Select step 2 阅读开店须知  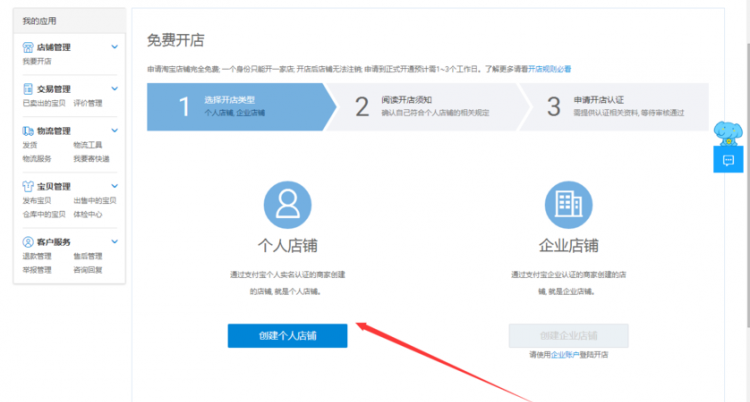coord(429,107)
